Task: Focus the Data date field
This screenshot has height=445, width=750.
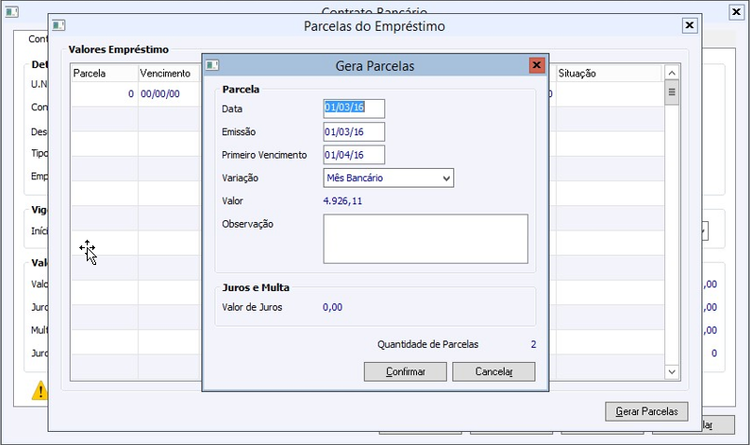Action: [x=353, y=108]
